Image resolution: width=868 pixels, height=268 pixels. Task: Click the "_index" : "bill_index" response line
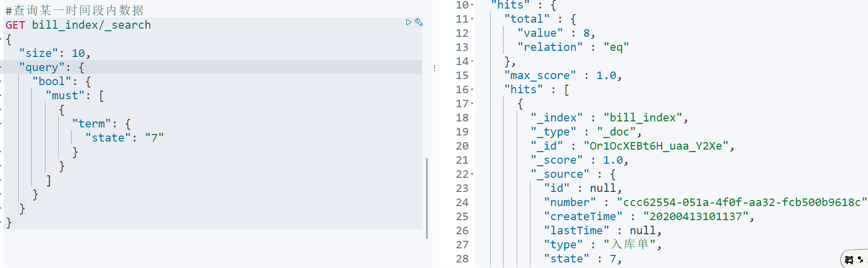609,118
